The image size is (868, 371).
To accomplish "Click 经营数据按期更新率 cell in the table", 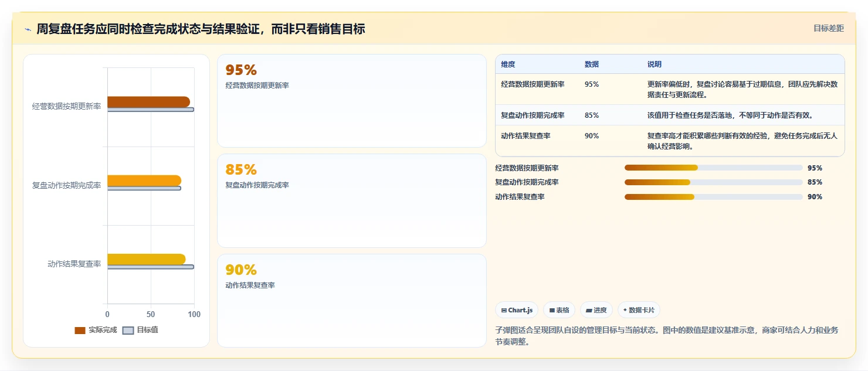I will coord(533,84).
